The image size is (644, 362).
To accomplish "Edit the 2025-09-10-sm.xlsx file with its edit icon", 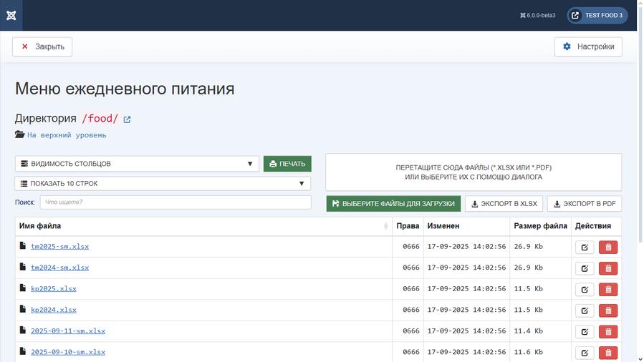I will (x=585, y=353).
